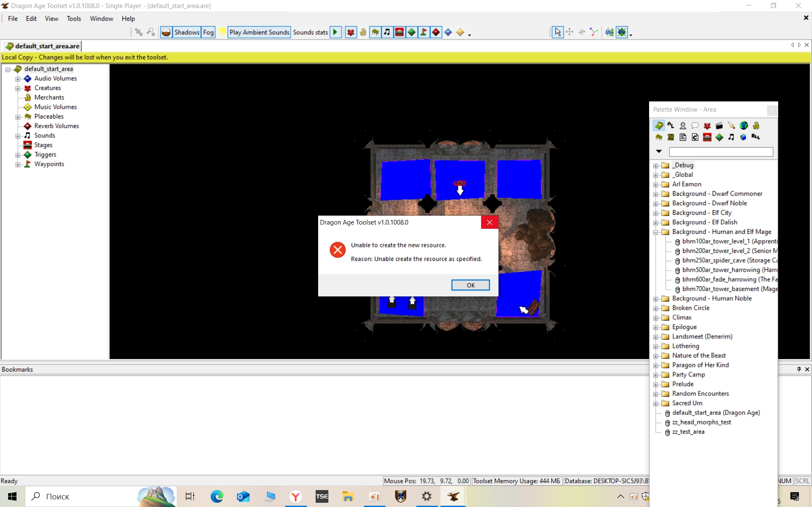Open Microsoft Edge from taskbar
The image size is (812, 507).
click(x=217, y=496)
